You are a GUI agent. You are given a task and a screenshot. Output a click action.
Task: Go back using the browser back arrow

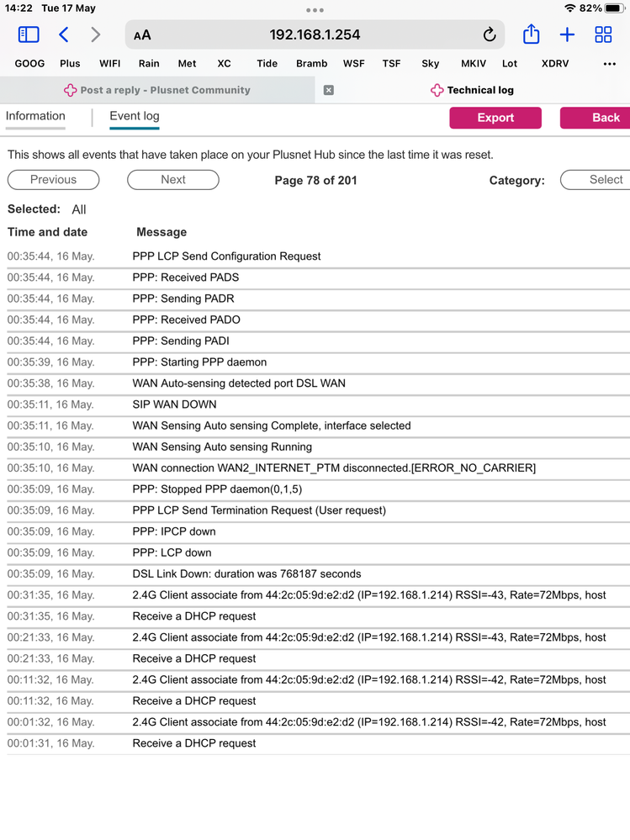coord(64,34)
